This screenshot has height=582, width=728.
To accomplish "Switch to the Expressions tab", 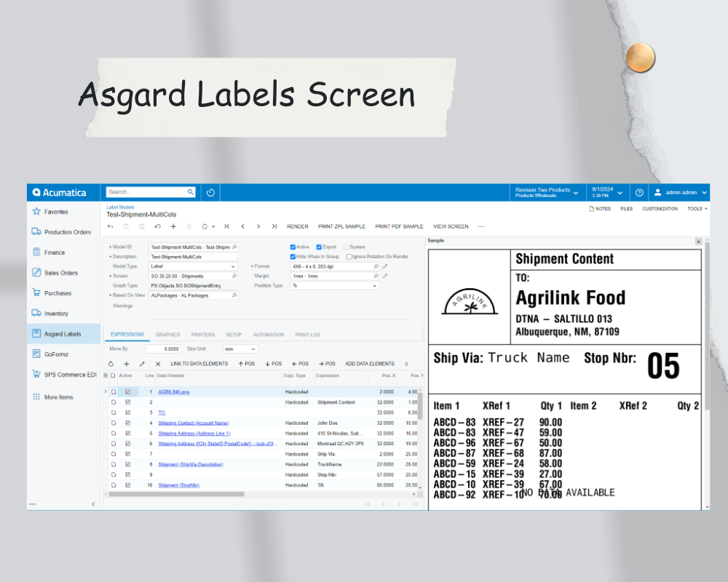I will coord(127,334).
